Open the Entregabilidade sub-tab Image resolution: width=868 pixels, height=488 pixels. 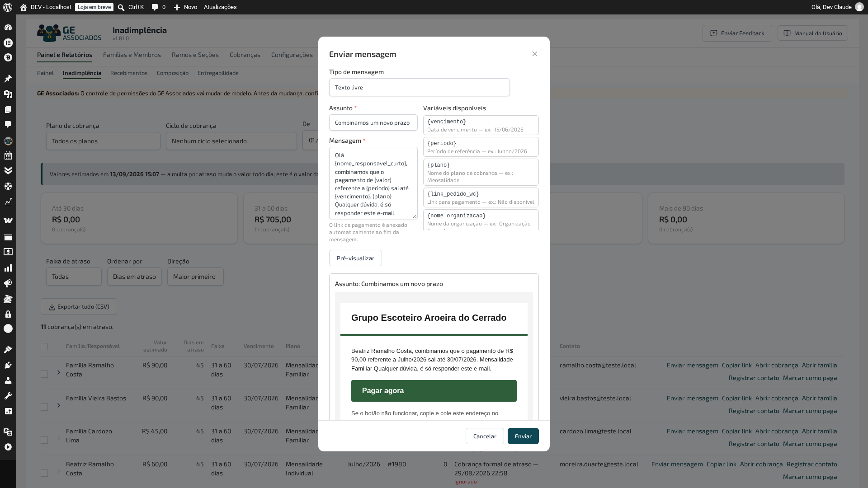(x=218, y=73)
